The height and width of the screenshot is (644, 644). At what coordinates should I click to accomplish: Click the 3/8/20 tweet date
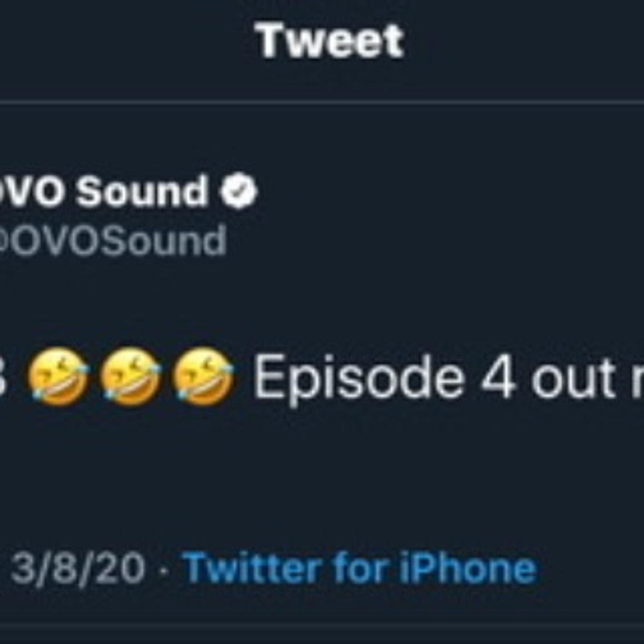[x=77, y=569]
